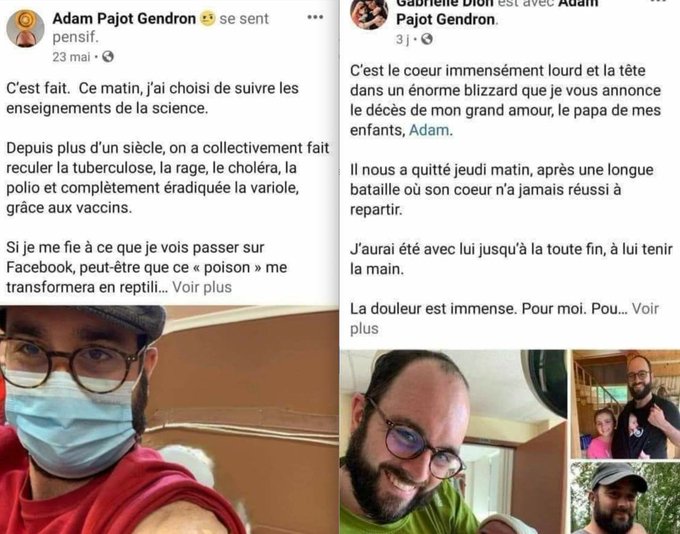
Task: Open the tagged 'Pajot Gendron' name in the right header
Action: [x=445, y=20]
